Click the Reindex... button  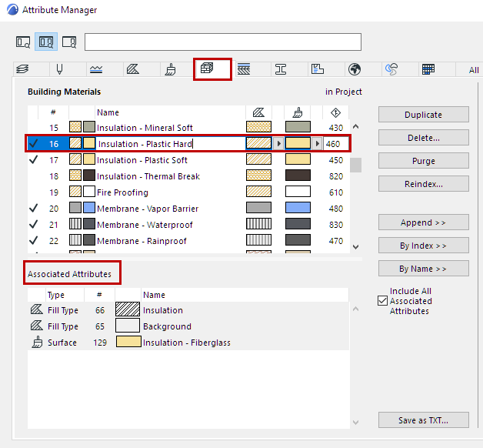click(424, 184)
